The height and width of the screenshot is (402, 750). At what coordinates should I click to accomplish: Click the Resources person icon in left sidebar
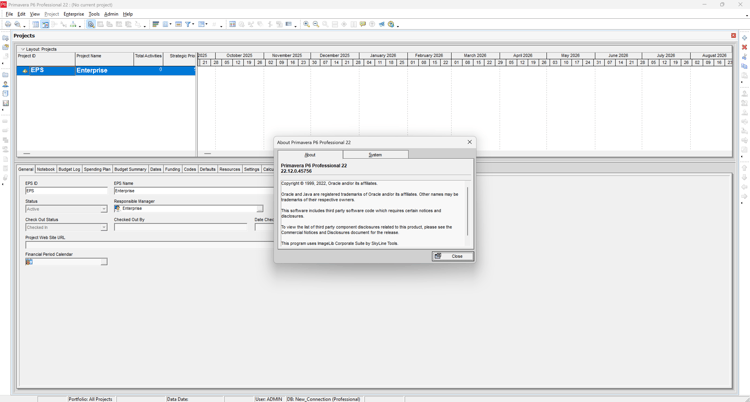pyautogui.click(x=5, y=84)
